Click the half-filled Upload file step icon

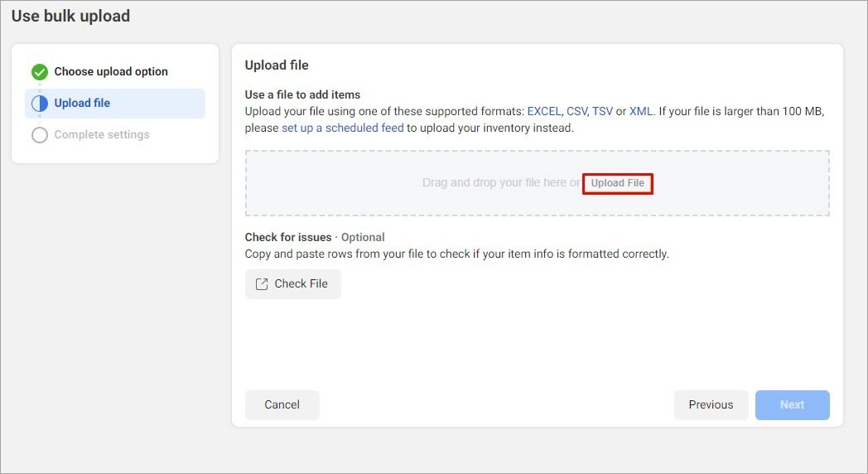tap(39, 104)
